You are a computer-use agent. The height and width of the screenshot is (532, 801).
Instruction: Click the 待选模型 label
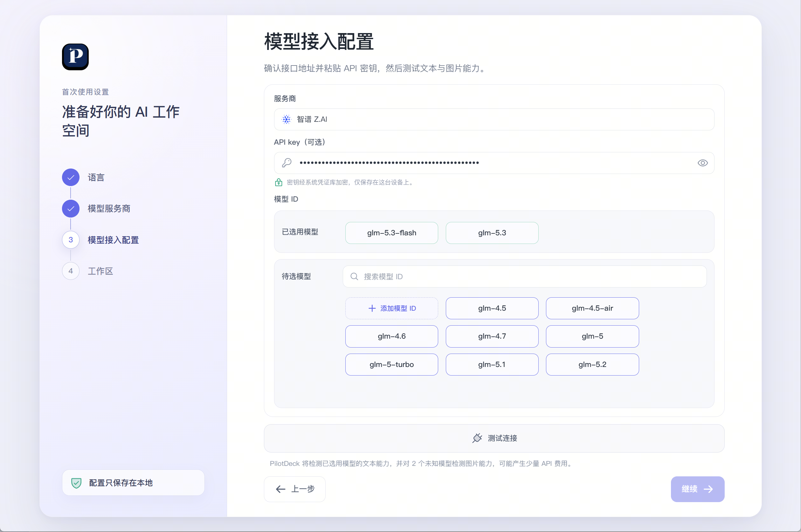coord(296,277)
